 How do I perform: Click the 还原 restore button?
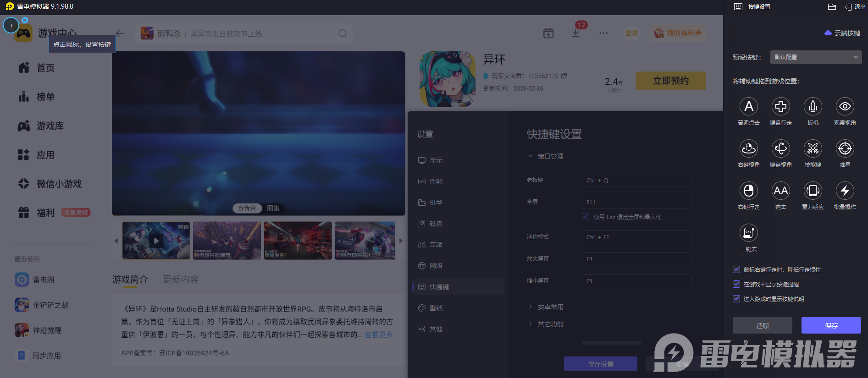tap(763, 325)
